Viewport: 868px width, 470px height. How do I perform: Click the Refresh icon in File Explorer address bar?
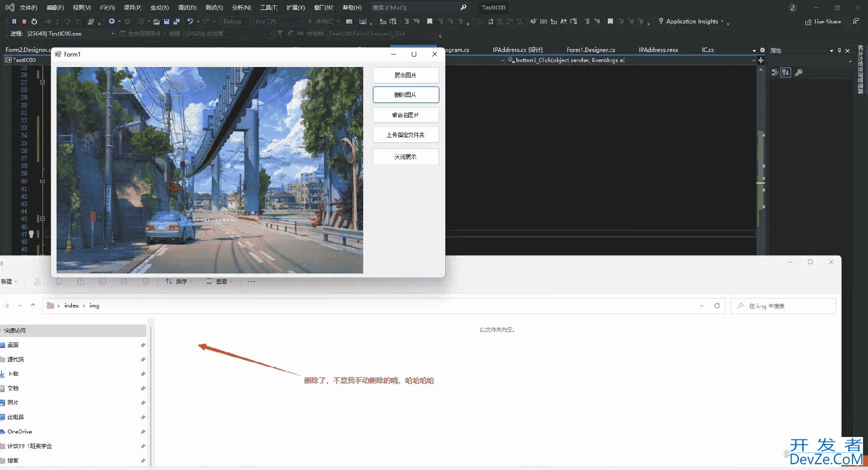tap(717, 305)
